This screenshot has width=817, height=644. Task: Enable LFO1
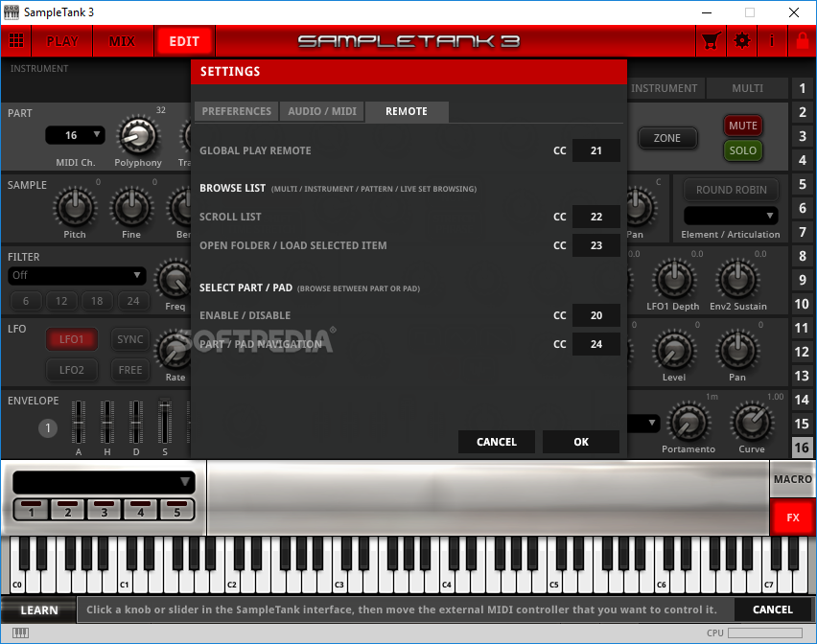point(71,339)
